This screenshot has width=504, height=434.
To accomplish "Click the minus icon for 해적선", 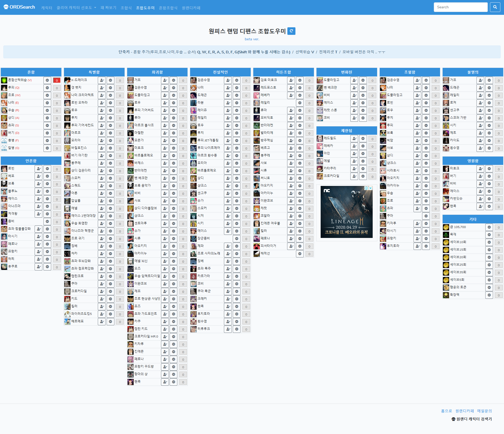I will [300, 254].
